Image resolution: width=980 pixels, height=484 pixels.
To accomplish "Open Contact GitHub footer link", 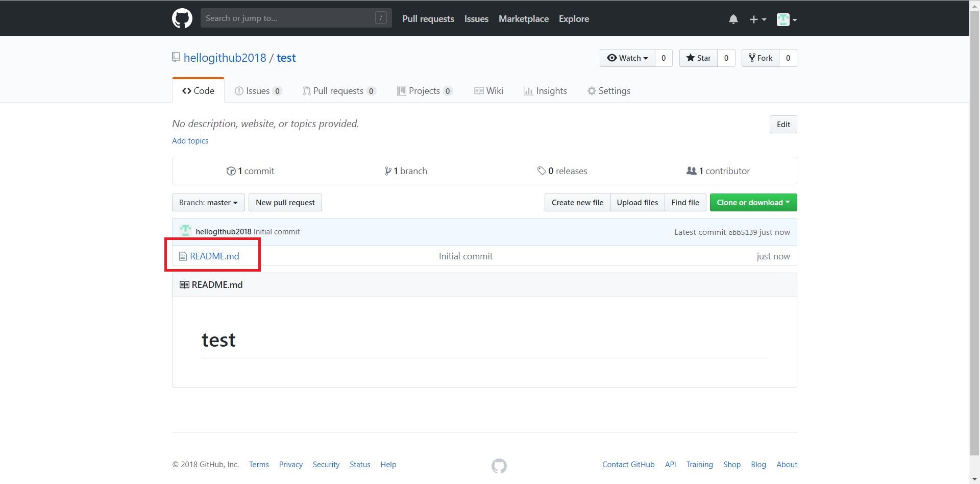I will tap(628, 465).
